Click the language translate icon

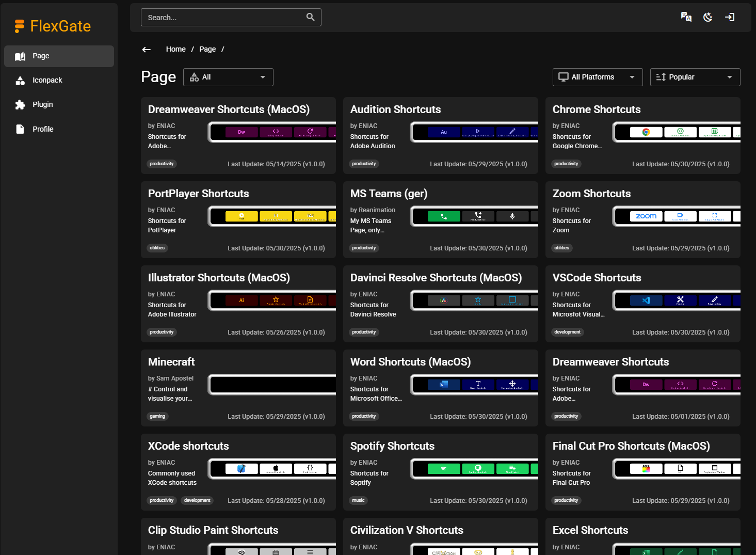tap(686, 17)
